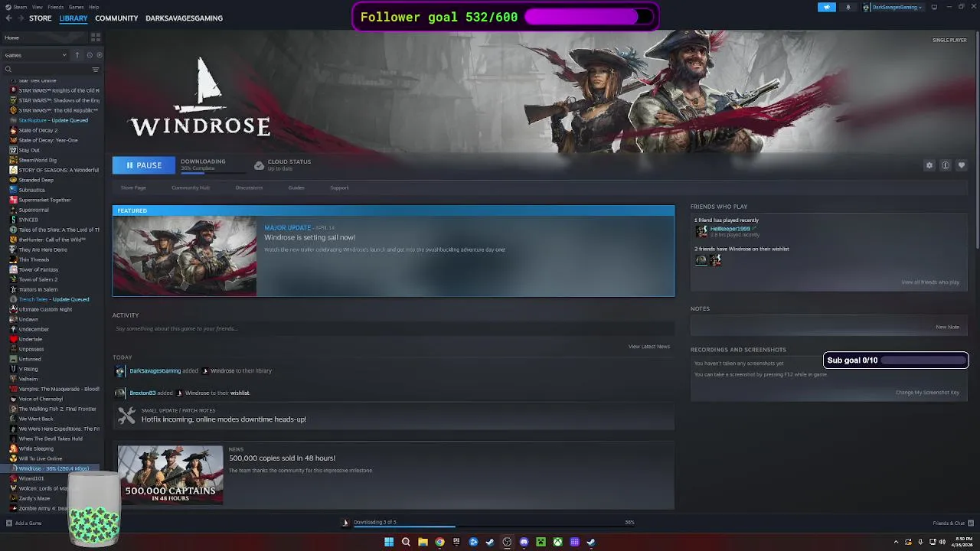Open Google Chrome from taskbar
980x551 pixels.
(439, 542)
